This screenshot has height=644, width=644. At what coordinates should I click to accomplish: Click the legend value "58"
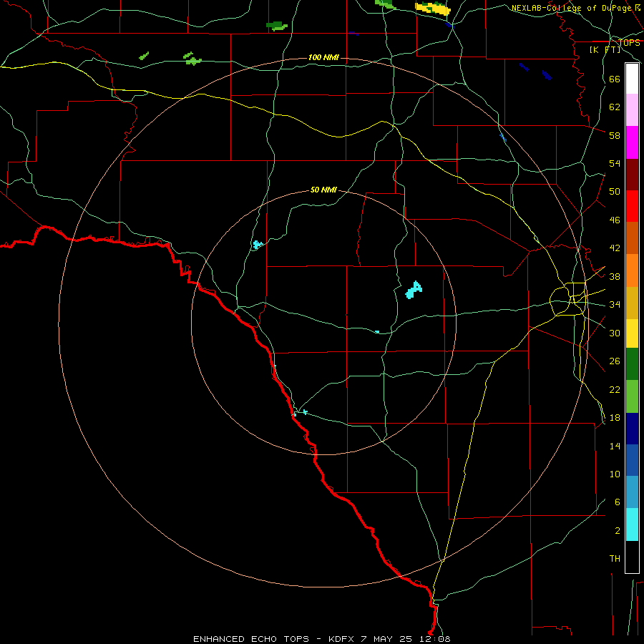pos(615,135)
